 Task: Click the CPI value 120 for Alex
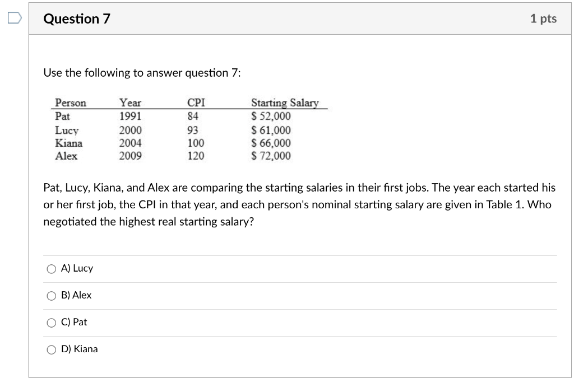coord(196,156)
